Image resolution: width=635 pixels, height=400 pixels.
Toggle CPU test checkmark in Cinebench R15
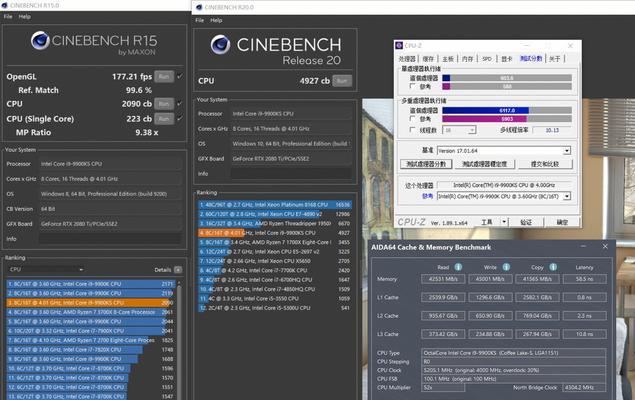click(x=180, y=104)
